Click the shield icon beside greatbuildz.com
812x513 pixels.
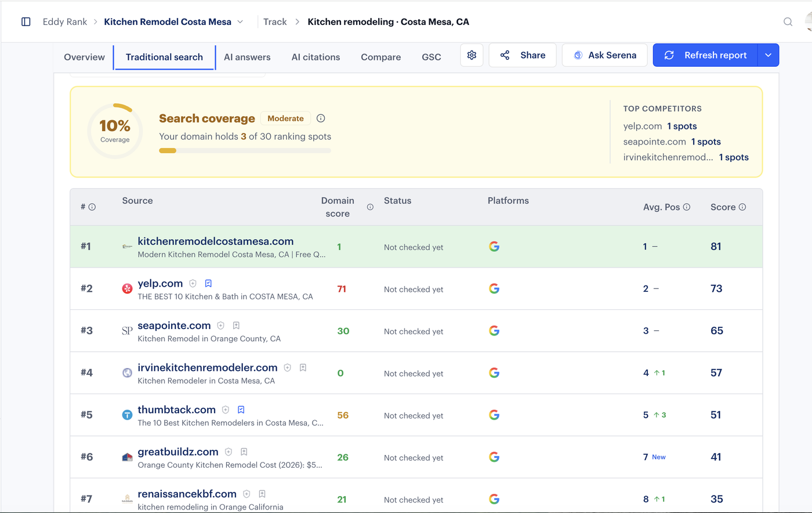click(x=229, y=451)
